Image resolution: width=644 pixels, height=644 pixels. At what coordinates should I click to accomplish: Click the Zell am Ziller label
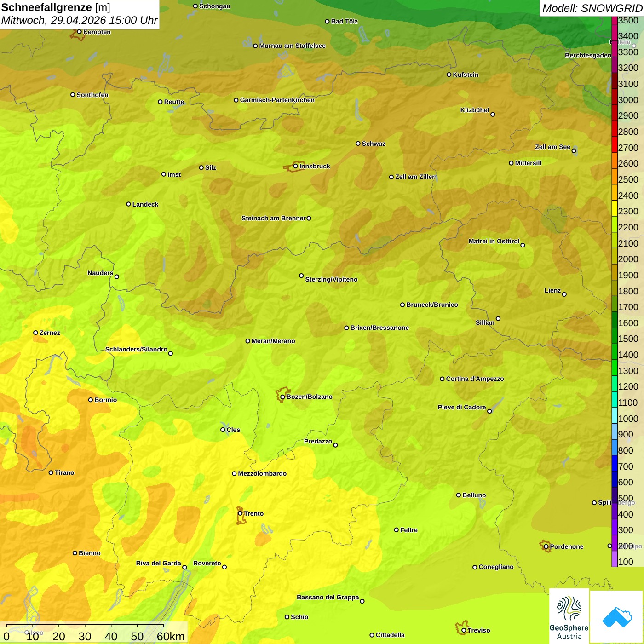pyautogui.click(x=415, y=177)
